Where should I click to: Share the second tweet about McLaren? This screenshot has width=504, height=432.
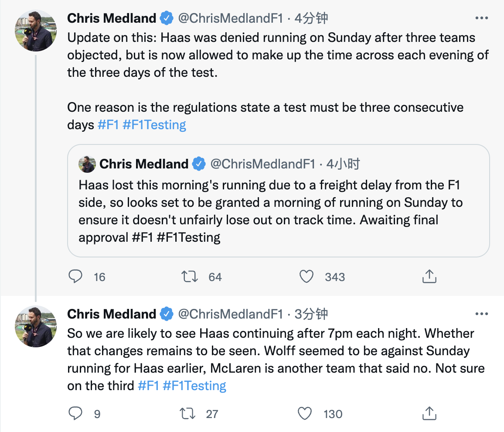tap(429, 413)
